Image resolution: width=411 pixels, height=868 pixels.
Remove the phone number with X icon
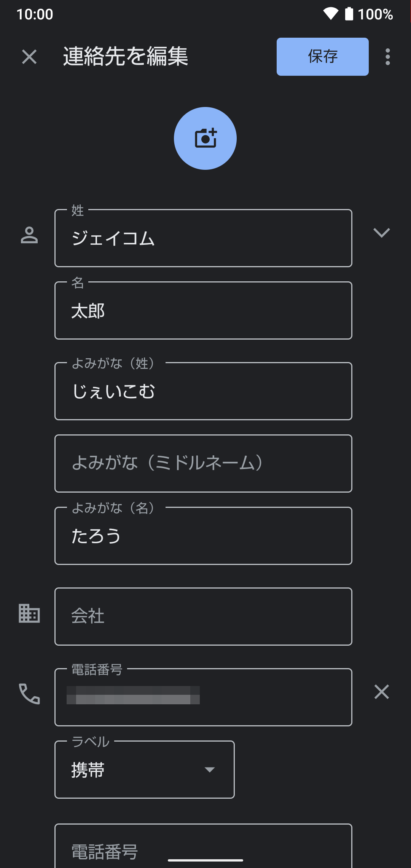click(381, 692)
